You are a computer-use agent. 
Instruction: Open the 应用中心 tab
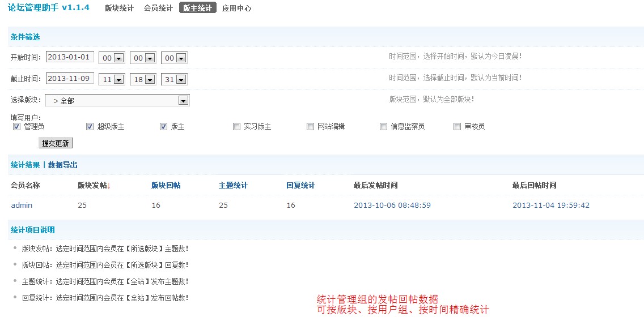236,8
